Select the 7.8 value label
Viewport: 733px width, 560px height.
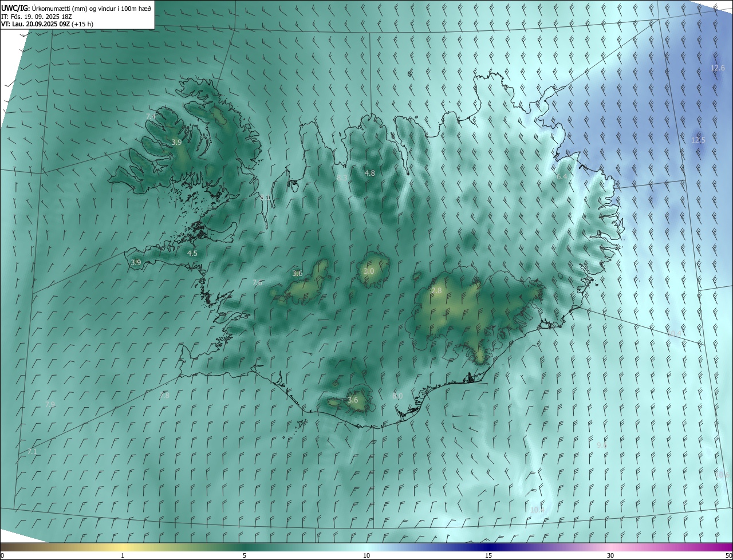click(x=164, y=395)
